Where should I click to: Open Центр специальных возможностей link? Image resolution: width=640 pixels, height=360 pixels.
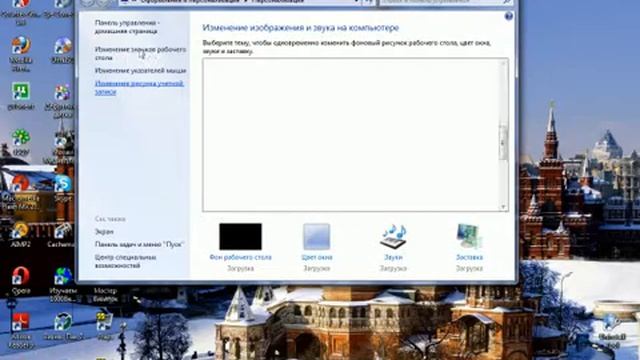(x=125, y=261)
